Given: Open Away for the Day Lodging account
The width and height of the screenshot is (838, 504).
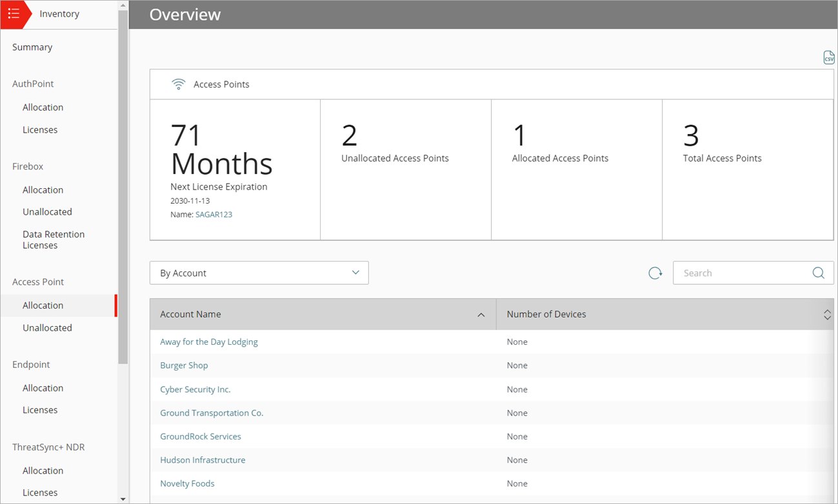Looking at the screenshot, I should pyautogui.click(x=209, y=342).
